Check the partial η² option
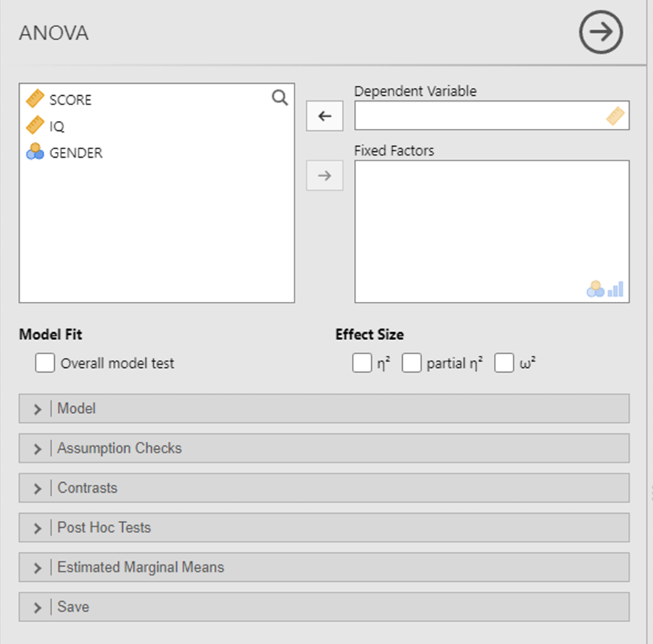 click(411, 363)
